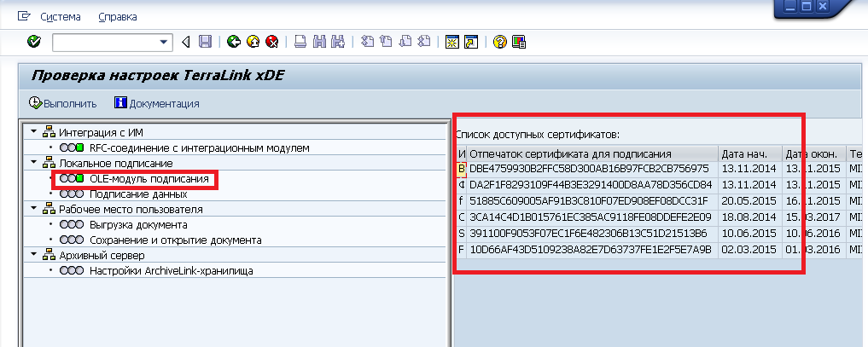868x347 pixels.
Task: Collapse the Локальное подписание tree node
Action: [x=34, y=163]
